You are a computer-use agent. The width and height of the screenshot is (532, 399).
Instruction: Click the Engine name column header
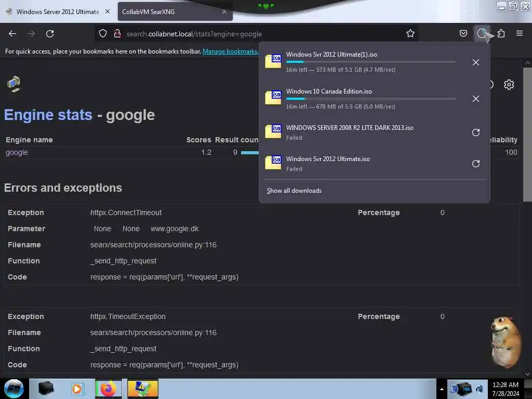point(29,140)
